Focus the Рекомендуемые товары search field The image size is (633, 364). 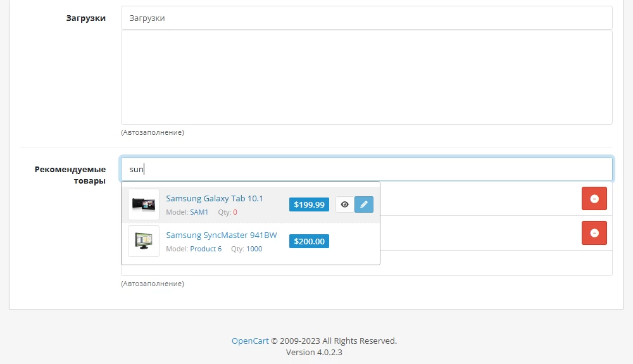point(367,169)
